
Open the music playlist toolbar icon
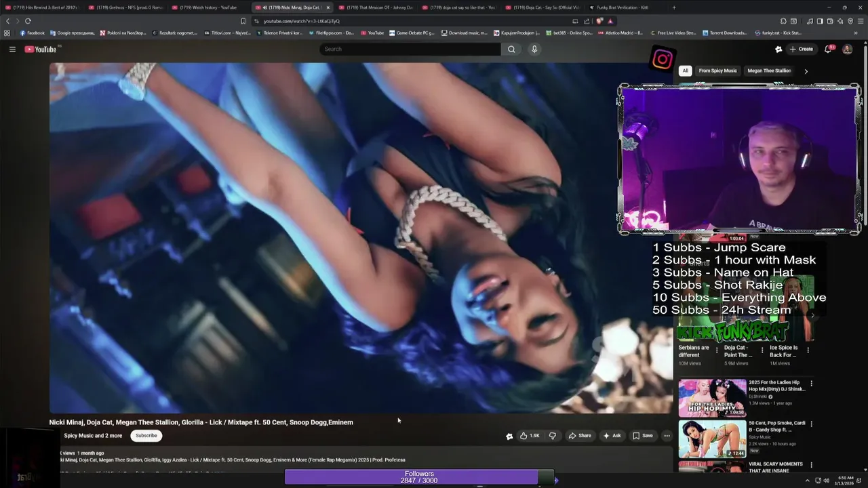click(810, 21)
